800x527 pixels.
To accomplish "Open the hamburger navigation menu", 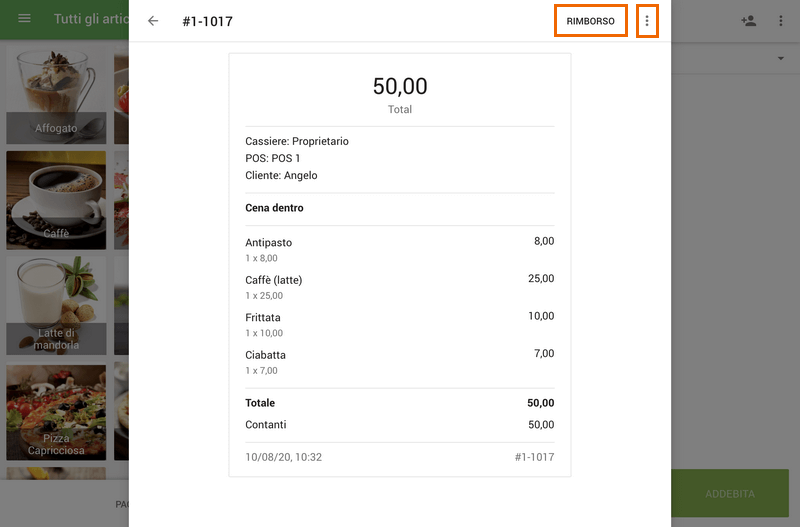I will pos(25,20).
